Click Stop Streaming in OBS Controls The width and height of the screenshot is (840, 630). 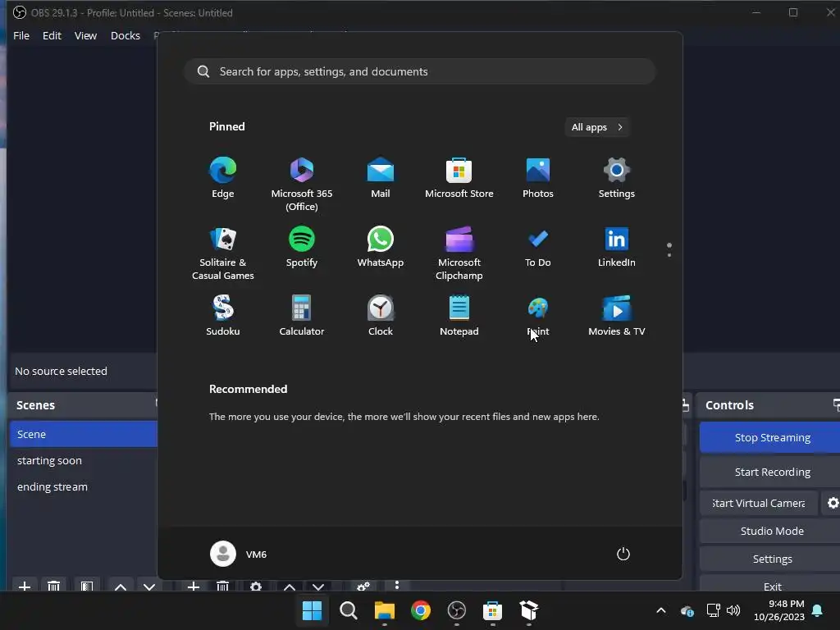click(769, 438)
